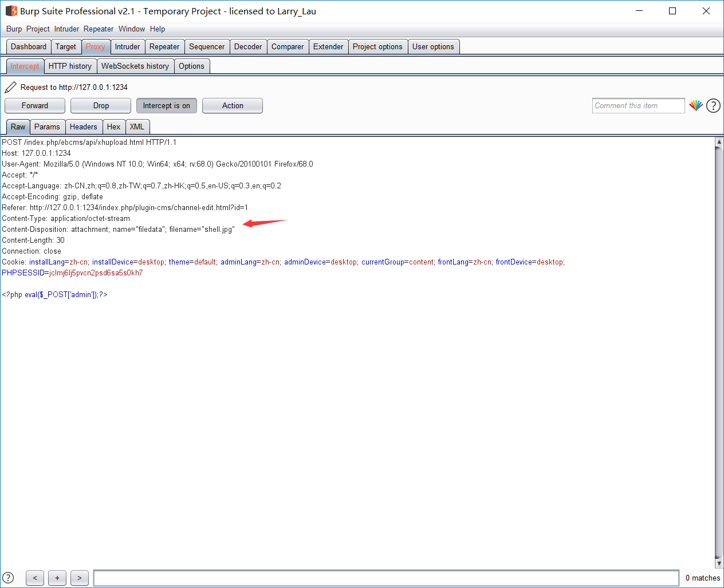Click the Content-Type header line
This screenshot has height=588, width=724.
66,218
